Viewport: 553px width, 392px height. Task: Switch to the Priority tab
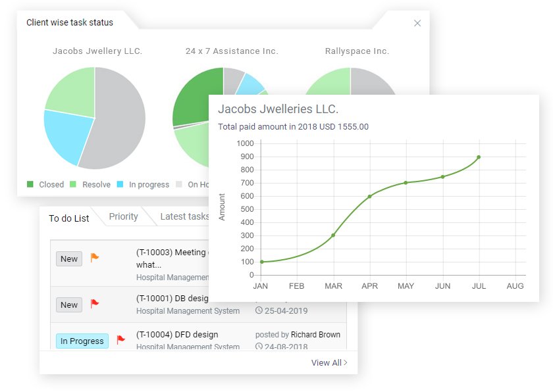[123, 216]
